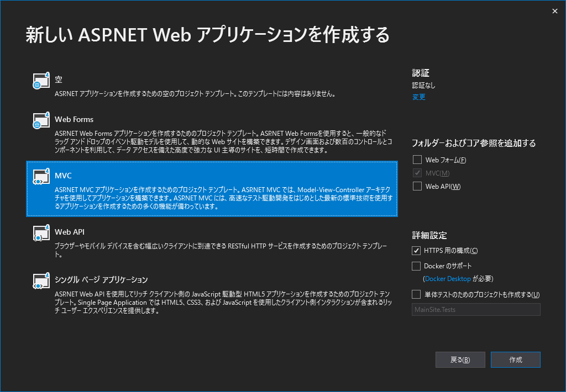Open the Docker Desktop link
The width and height of the screenshot is (566, 392).
click(448, 279)
